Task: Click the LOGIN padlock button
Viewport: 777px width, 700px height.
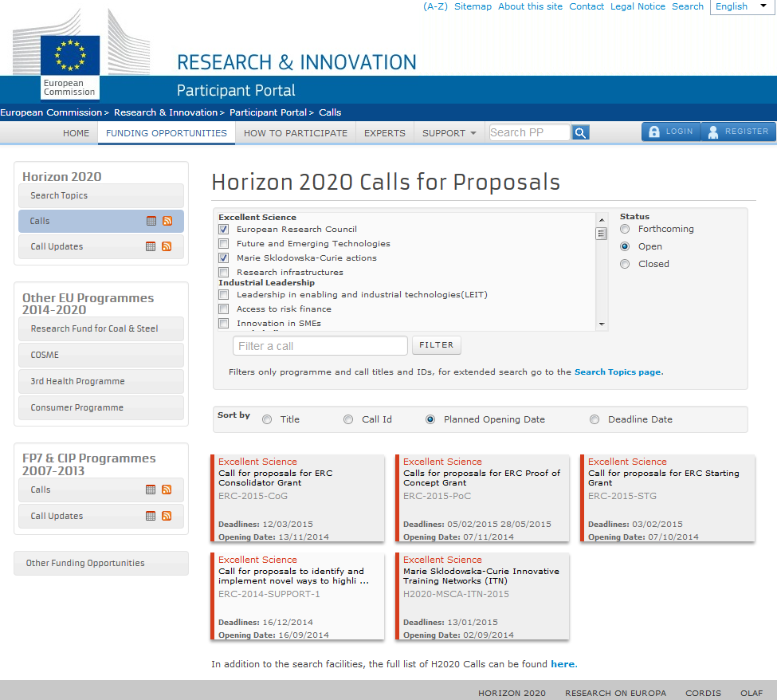Action: [671, 132]
